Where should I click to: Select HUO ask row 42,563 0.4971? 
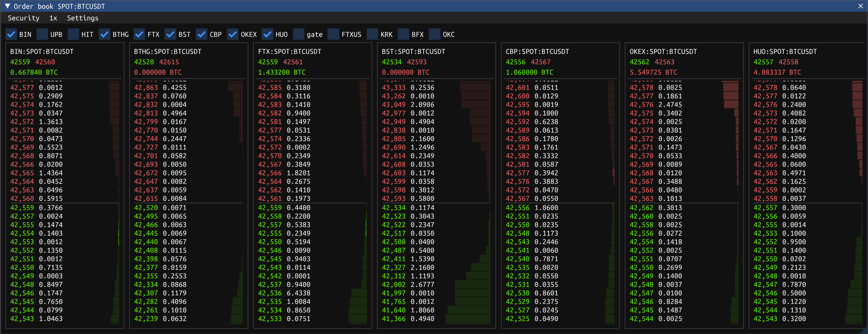(808, 173)
